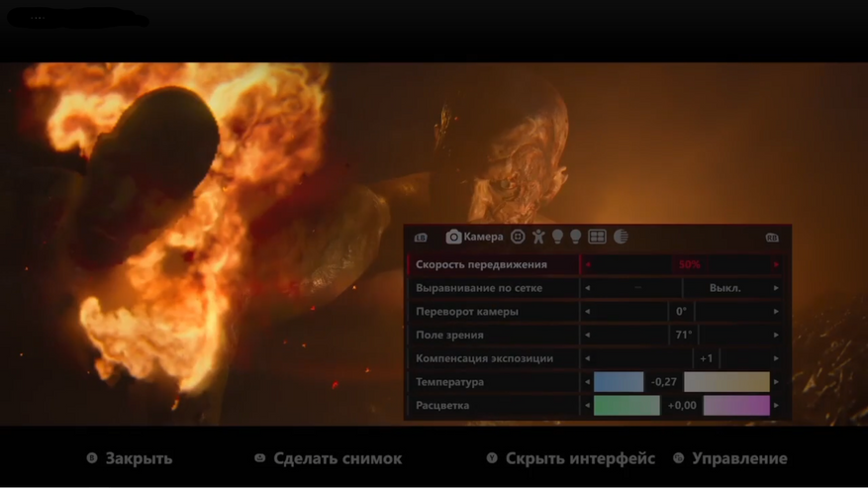Viewport: 868px width, 488px height.
Task: Select the second light bulb tab
Action: [x=576, y=237]
